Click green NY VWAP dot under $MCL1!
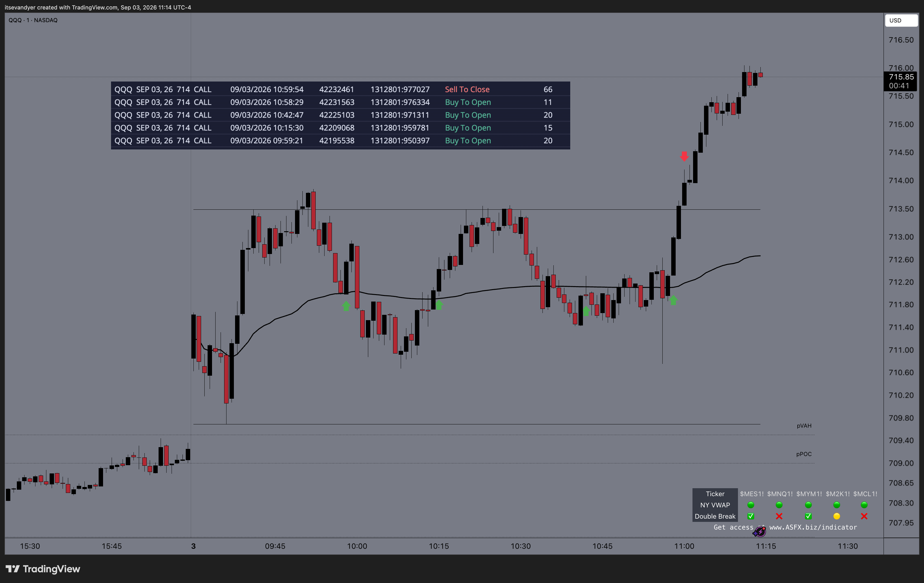Screen dimensions: 924x583 point(864,505)
